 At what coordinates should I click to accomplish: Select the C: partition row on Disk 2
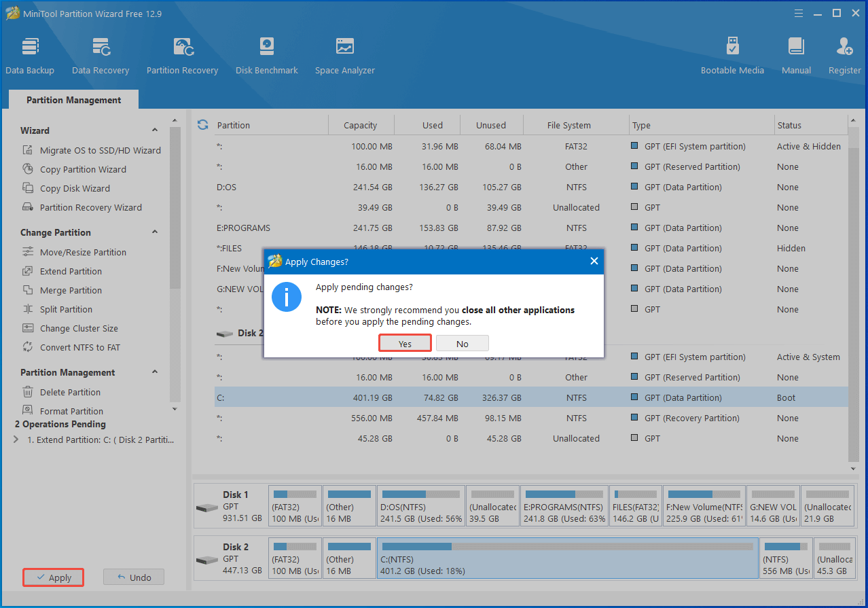click(x=531, y=397)
